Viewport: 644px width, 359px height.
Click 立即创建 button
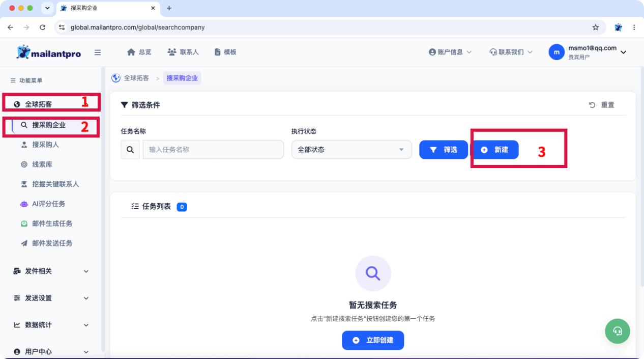click(x=373, y=340)
